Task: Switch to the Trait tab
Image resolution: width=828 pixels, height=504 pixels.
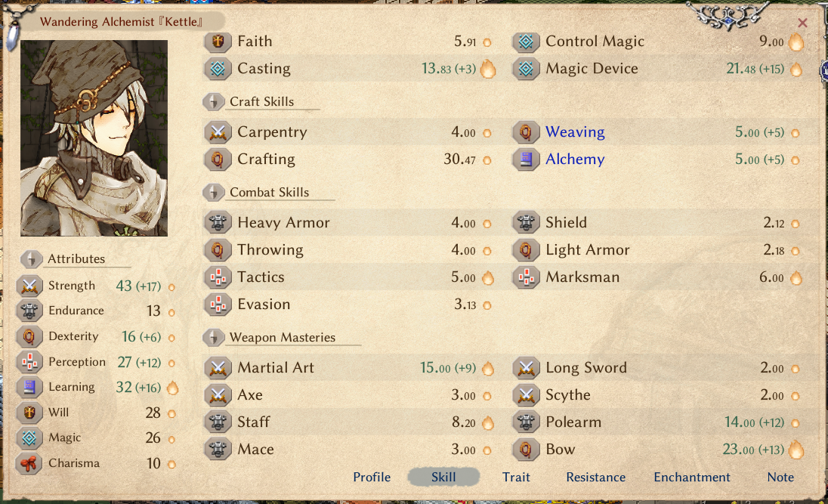Action: pyautogui.click(x=516, y=477)
